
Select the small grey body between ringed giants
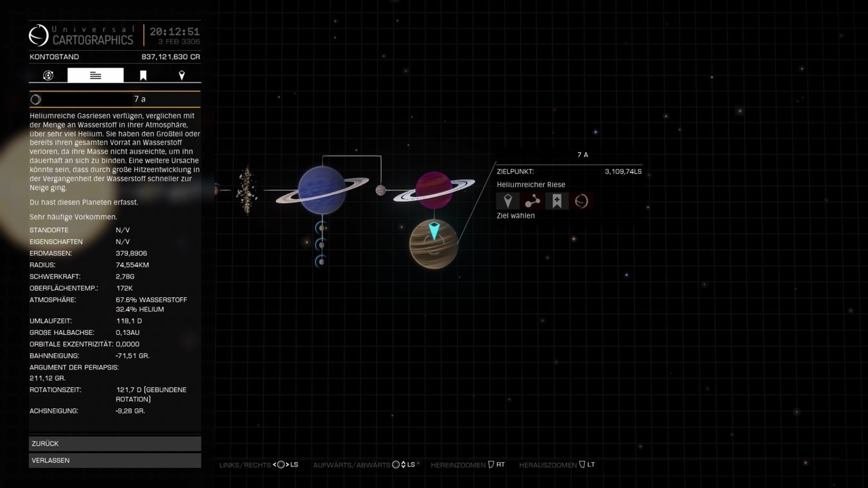pyautogui.click(x=381, y=190)
